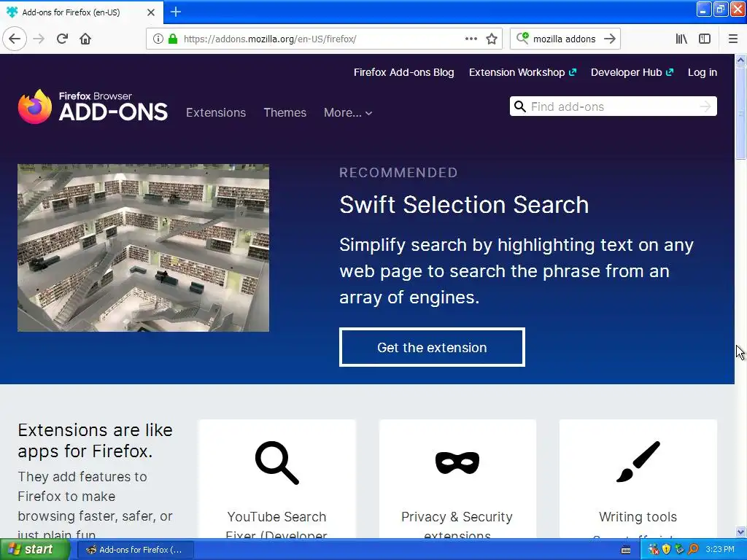Viewport: 747px width, 560px height.
Task: Click the orange magnifier tray icon
Action: tap(693, 550)
